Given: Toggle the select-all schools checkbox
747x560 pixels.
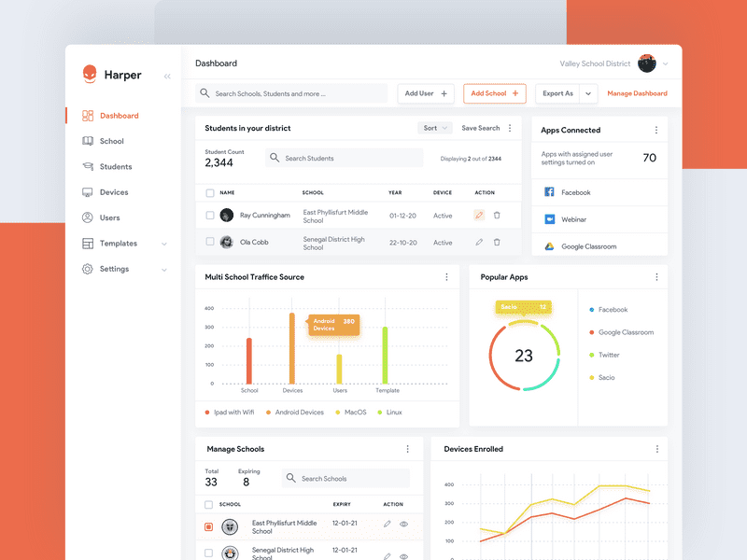Looking at the screenshot, I should coord(208,504).
